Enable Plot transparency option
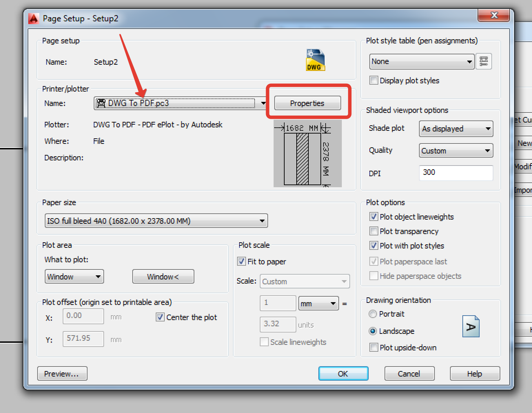Screen dimensions: 532x413 coord(374,231)
